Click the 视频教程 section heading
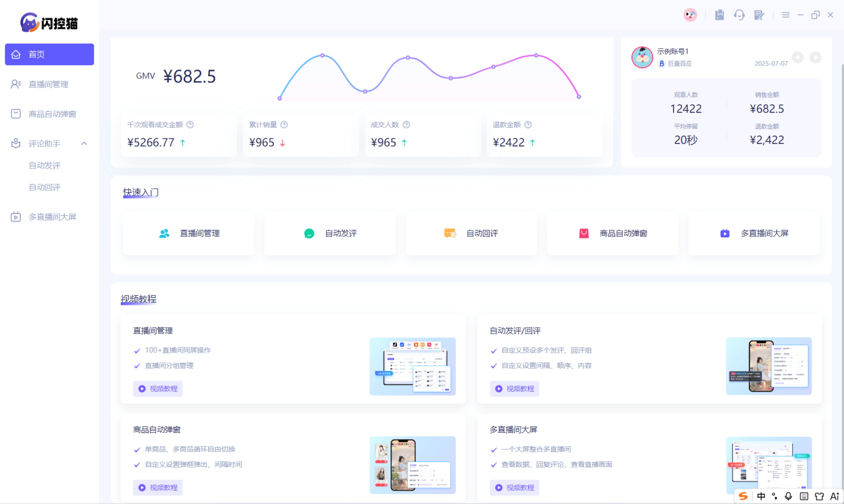This screenshot has width=844, height=504. click(x=138, y=299)
